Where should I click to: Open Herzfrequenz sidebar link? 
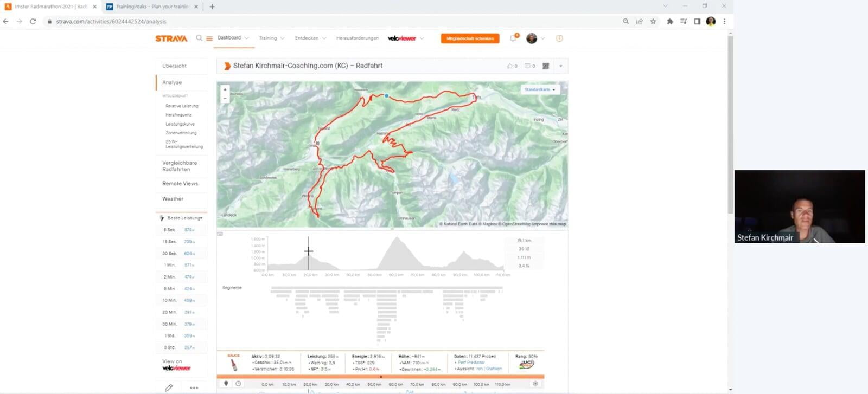pos(178,115)
